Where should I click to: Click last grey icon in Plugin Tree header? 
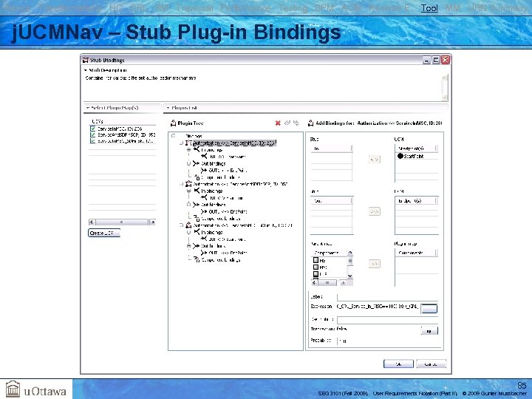296,123
